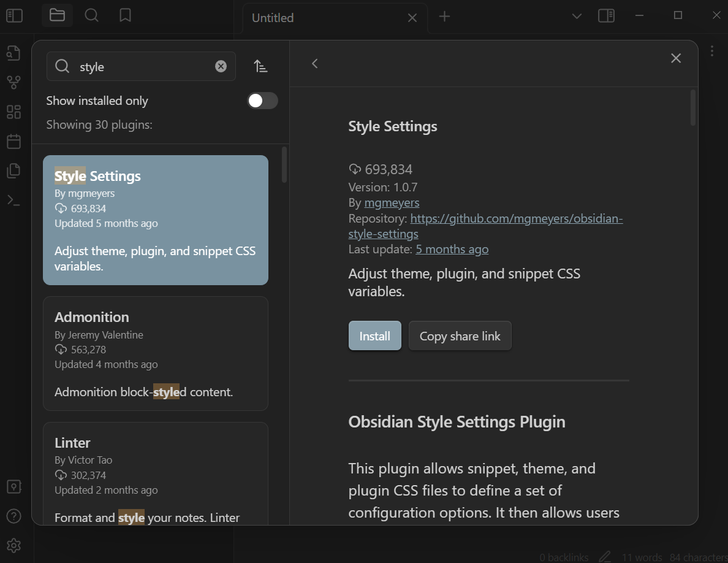This screenshot has height=563, width=728.
Task: Open daily note calendar icon
Action: coord(13,141)
